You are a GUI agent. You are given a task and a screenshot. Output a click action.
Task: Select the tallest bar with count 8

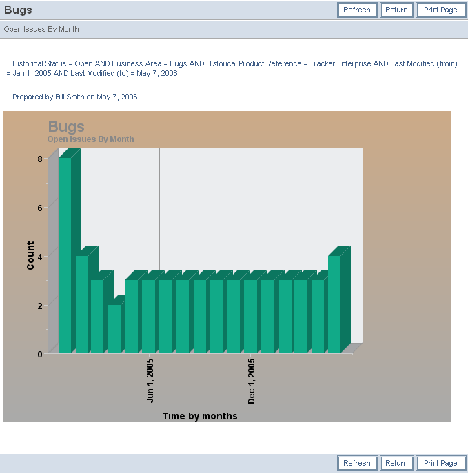click(65, 255)
